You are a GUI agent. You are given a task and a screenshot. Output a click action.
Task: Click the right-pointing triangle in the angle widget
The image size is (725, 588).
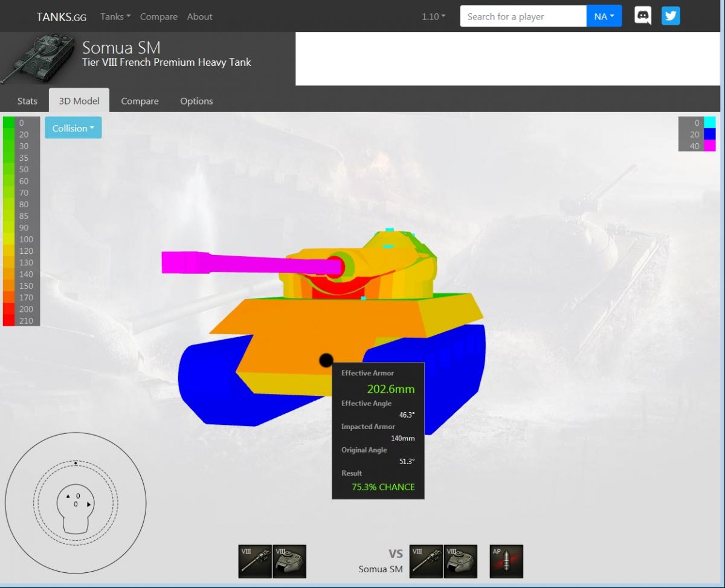coord(89,504)
